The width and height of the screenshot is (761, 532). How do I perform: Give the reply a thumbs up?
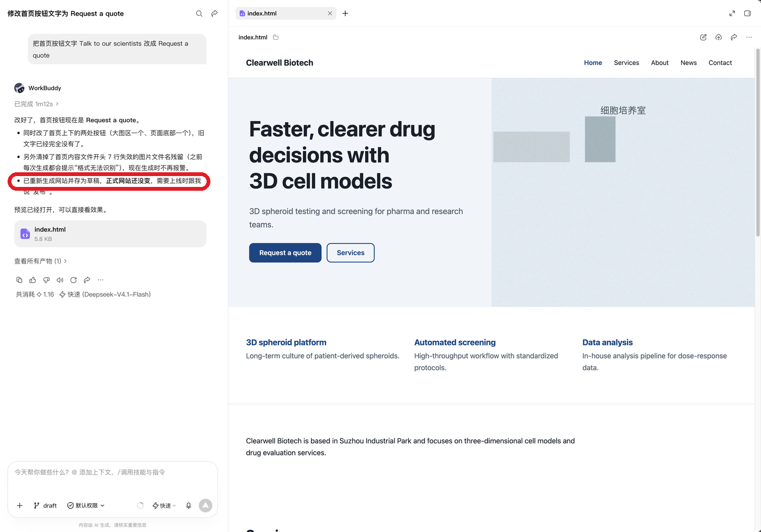pos(33,280)
